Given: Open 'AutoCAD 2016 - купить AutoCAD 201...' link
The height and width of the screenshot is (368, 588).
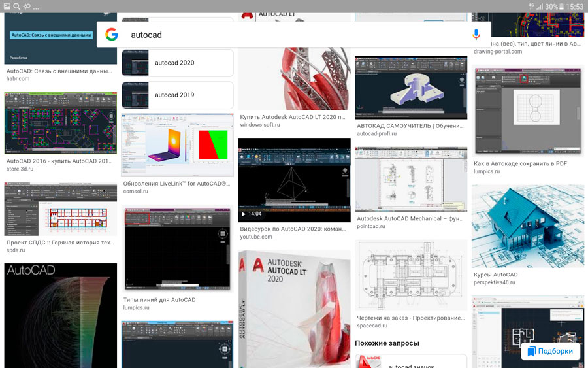Looking at the screenshot, I should coord(59,161).
